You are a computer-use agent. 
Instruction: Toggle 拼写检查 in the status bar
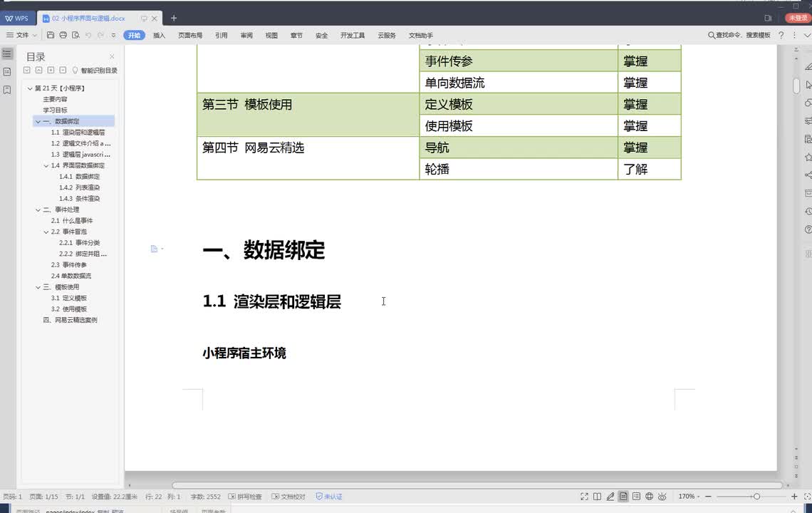[245, 497]
